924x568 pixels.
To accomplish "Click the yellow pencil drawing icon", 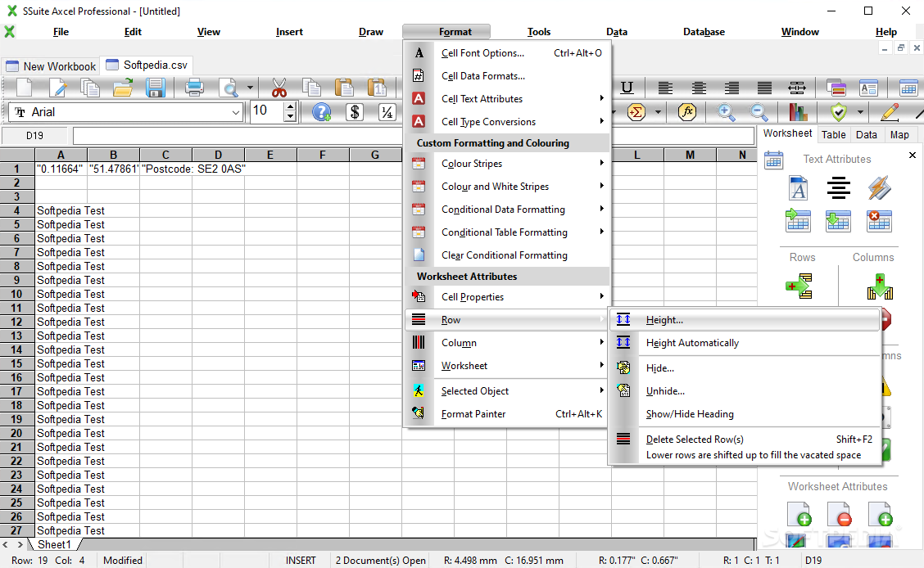I will [x=890, y=112].
